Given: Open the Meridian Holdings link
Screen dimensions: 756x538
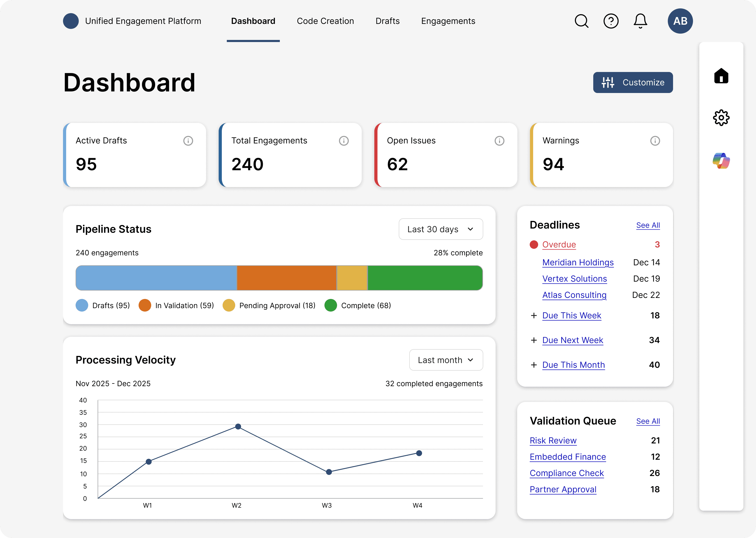Looking at the screenshot, I should pos(577,262).
